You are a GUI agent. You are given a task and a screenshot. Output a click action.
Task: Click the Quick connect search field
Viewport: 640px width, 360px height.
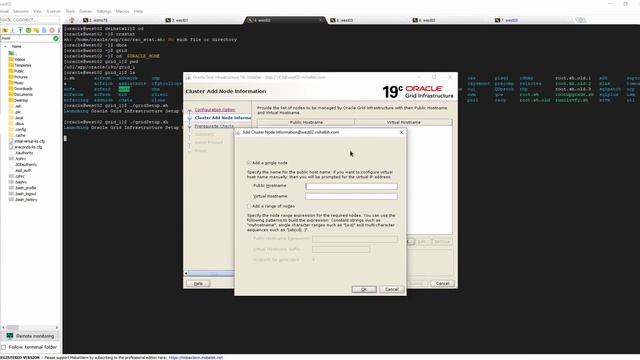29,20
